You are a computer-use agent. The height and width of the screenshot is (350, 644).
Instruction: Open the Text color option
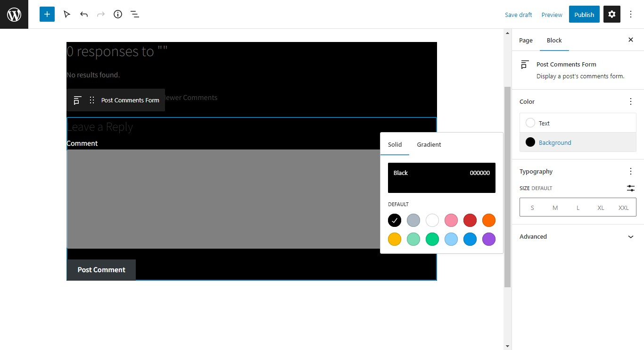point(578,123)
